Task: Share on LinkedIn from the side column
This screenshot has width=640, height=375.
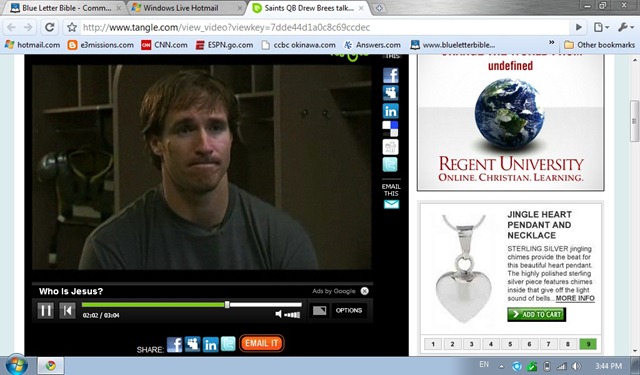Action: click(x=391, y=111)
